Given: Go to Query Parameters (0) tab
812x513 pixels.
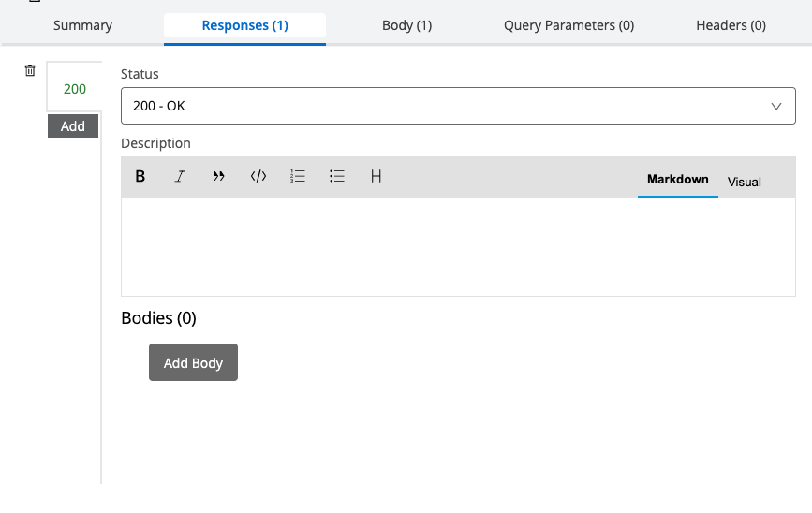Looking at the screenshot, I should click(568, 25).
